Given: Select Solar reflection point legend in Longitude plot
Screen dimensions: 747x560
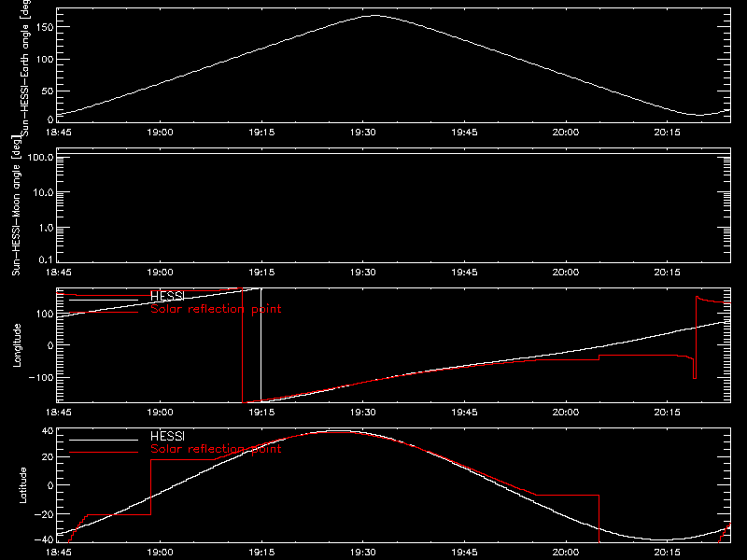Looking at the screenshot, I should 216,309.
